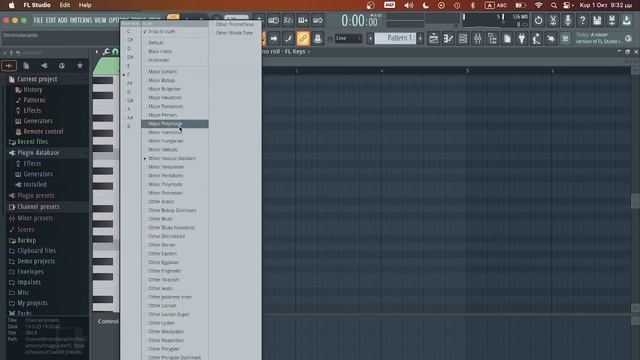The width and height of the screenshot is (640, 360).
Task: Click the time display 0:00:00
Action: pos(360,21)
